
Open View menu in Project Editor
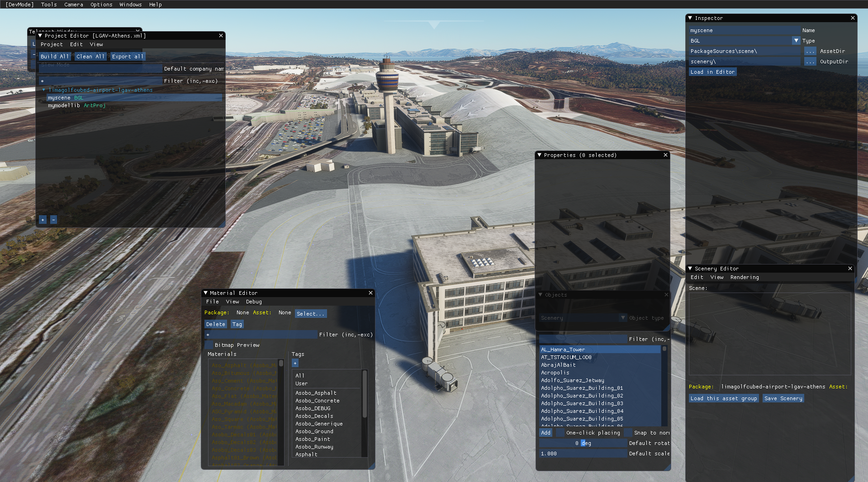click(96, 44)
